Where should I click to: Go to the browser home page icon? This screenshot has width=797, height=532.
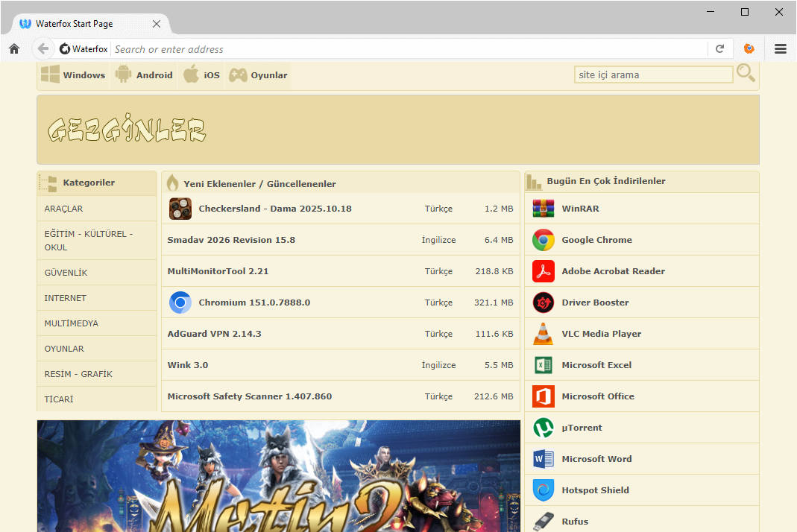tap(14, 48)
